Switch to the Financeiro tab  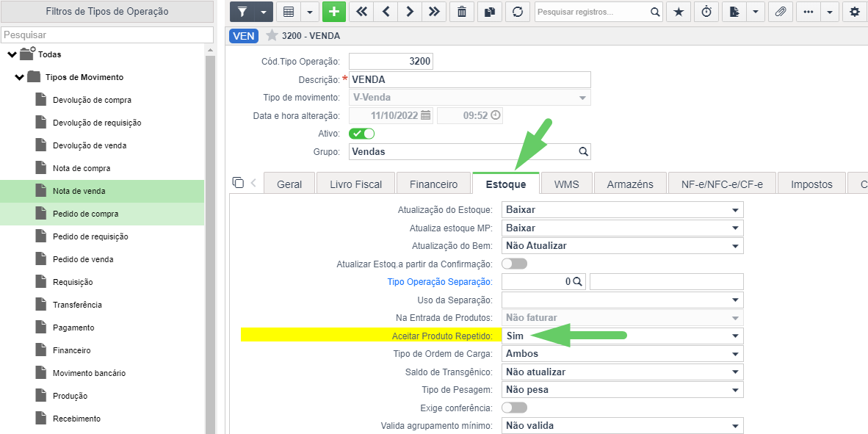433,184
